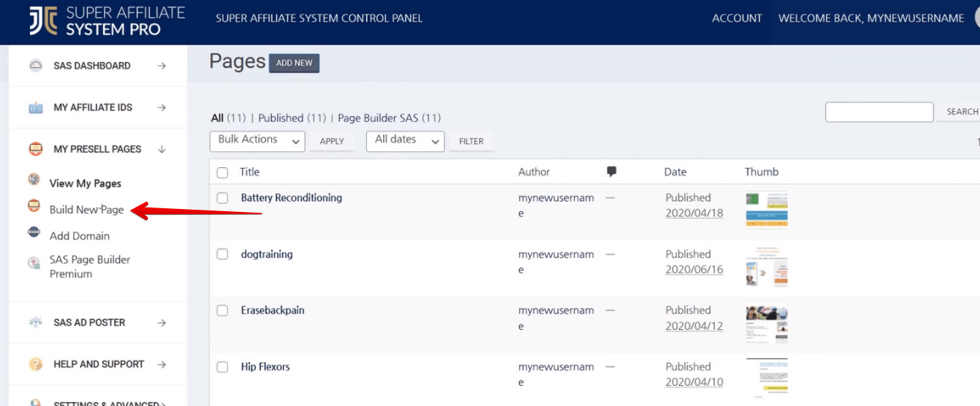Click the Hip Flexors thumbnail
The height and width of the screenshot is (406, 980).
(x=766, y=377)
